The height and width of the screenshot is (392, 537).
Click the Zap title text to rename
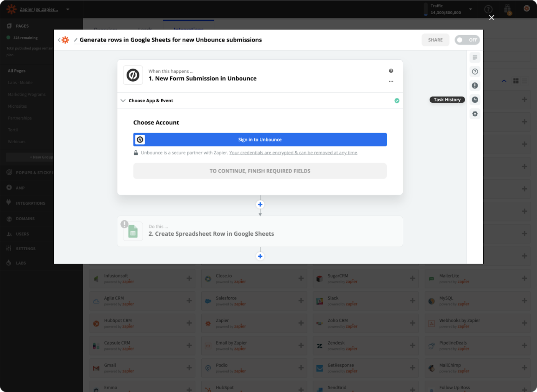[x=171, y=40]
